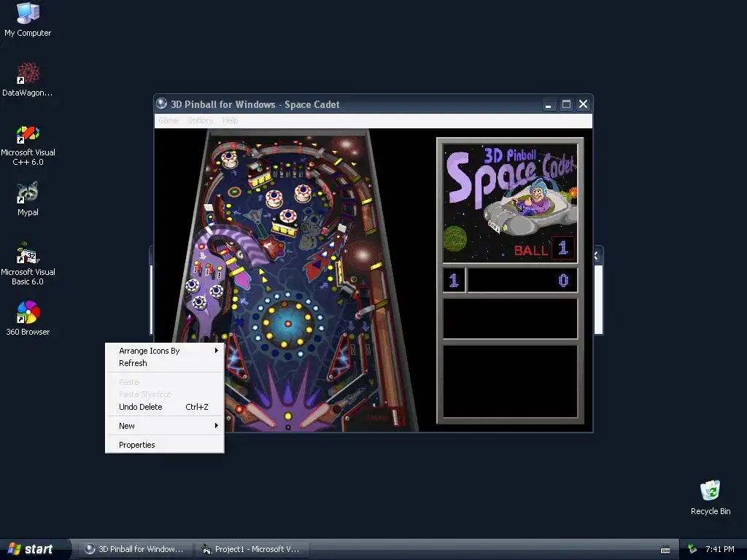Viewport: 747px width, 560px height.
Task: Choose Undo Delete from context menu
Action: [x=164, y=407]
